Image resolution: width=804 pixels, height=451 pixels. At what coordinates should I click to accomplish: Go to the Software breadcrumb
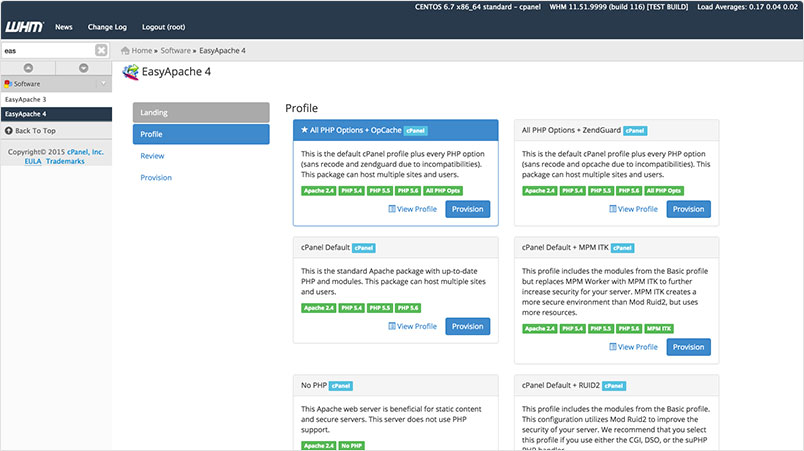tap(175, 50)
